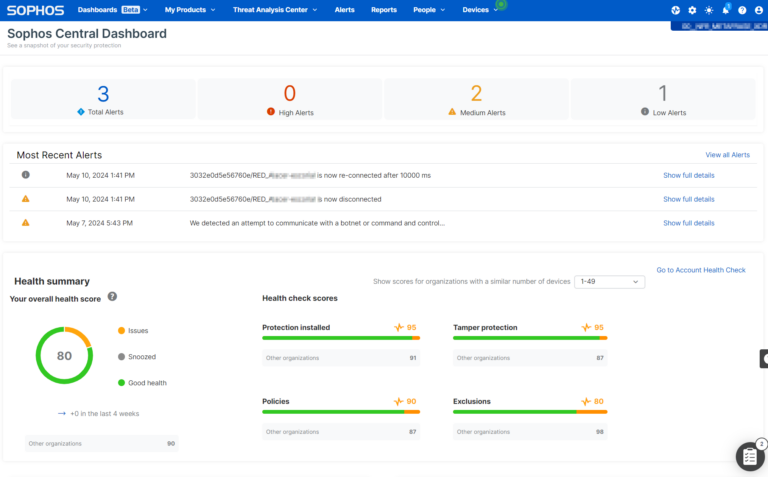Open the Reports menu item

384,10
